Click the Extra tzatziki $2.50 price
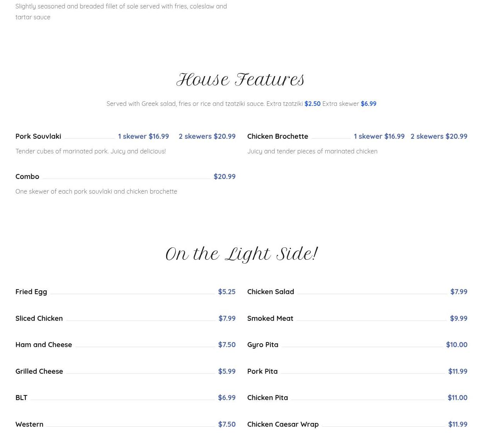Viewport: 483px width, 448px height. [312, 104]
